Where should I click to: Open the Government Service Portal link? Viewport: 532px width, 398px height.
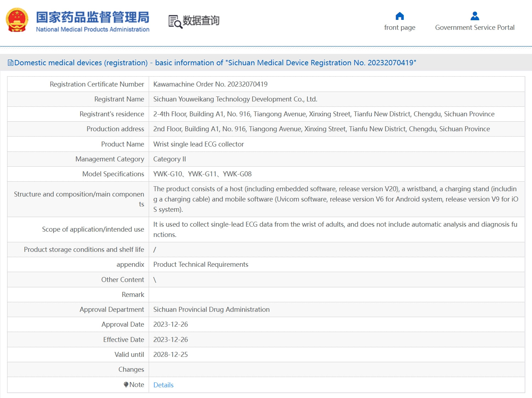475,28
